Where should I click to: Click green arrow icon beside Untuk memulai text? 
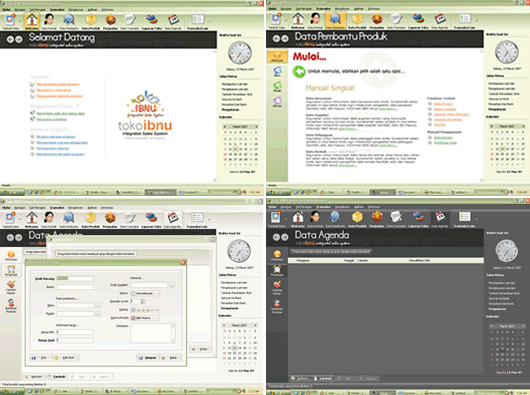[299, 71]
